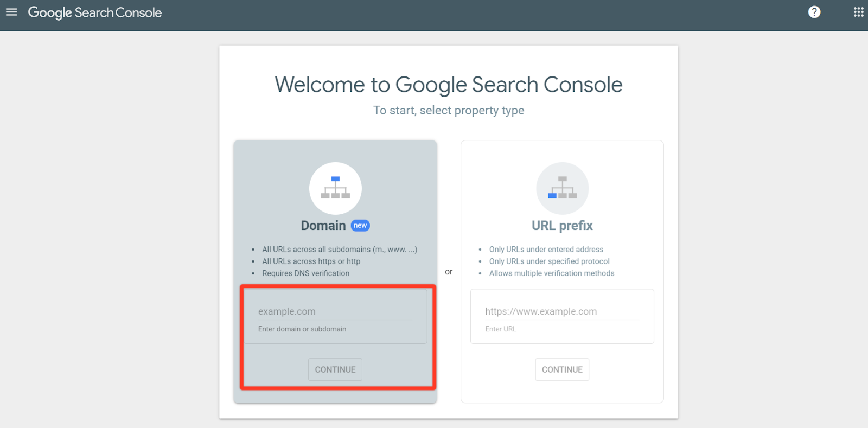This screenshot has width=868, height=428.
Task: Click the 'Enter URL' helper text
Action: [501, 329]
